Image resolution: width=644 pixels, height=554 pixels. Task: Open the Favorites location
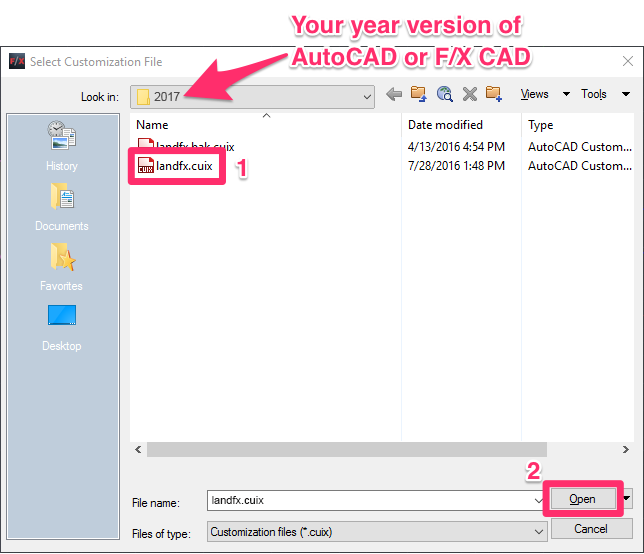(62, 267)
